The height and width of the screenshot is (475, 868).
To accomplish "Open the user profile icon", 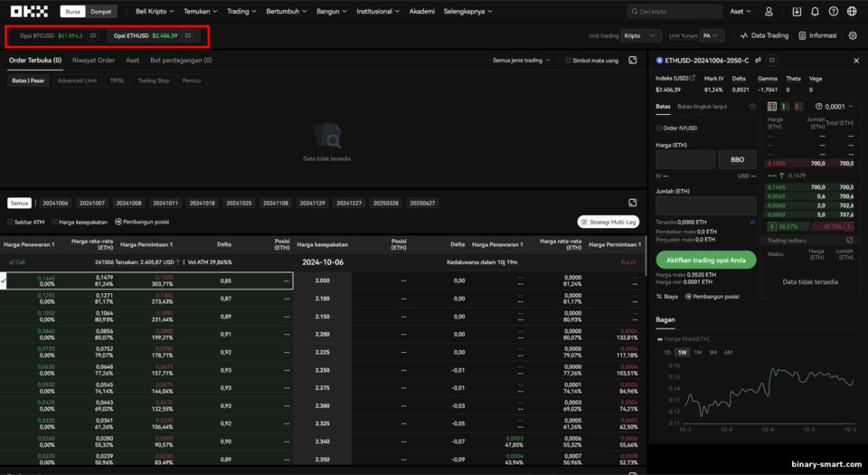I will [769, 12].
